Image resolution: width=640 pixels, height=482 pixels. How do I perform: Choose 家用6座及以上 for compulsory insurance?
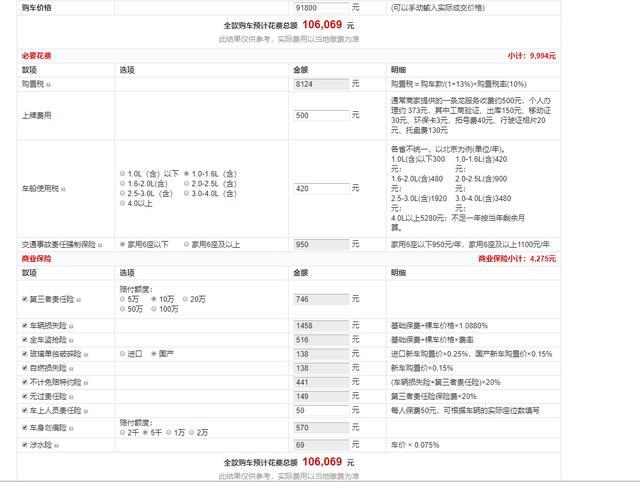pos(187,244)
